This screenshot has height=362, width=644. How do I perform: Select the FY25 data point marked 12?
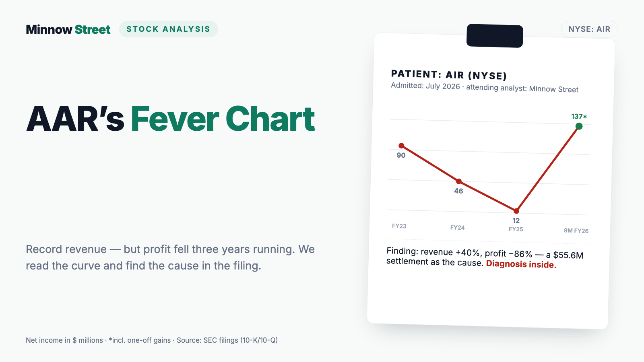click(x=516, y=211)
